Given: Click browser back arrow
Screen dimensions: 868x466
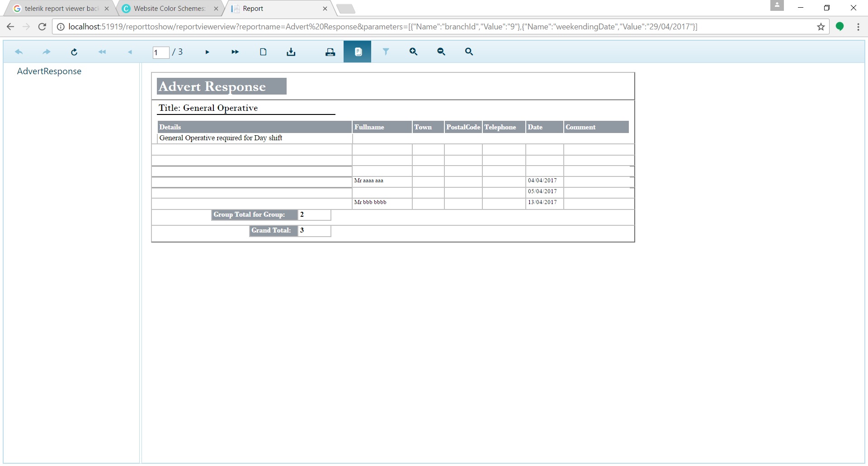Looking at the screenshot, I should tap(10, 27).
